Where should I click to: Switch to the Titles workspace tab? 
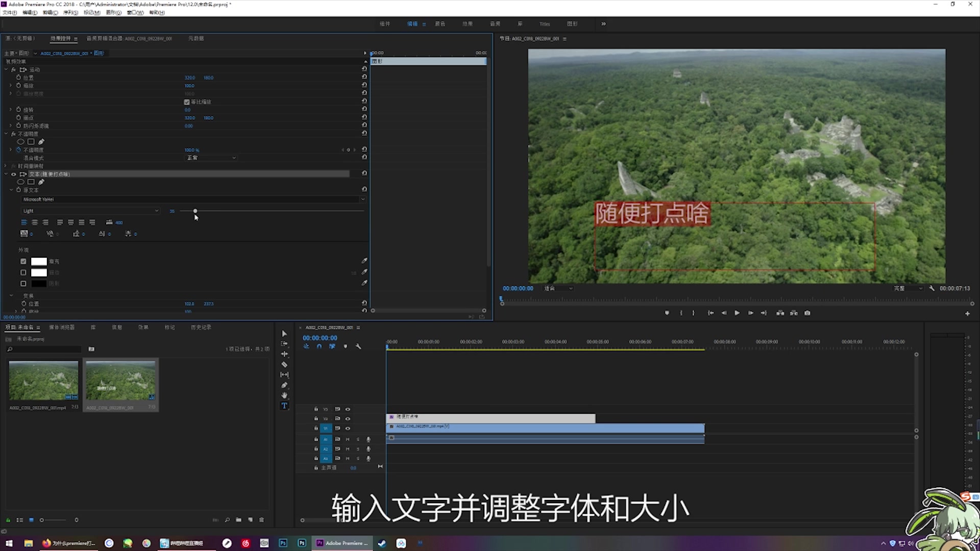pos(545,24)
